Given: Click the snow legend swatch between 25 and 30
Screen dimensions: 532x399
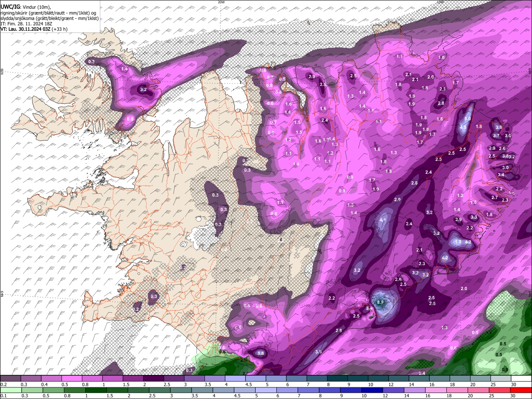Looking at the screenshot, I should point(501,379).
